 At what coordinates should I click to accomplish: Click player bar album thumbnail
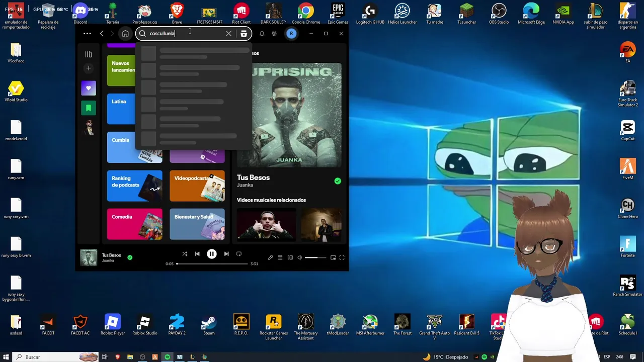click(x=89, y=258)
